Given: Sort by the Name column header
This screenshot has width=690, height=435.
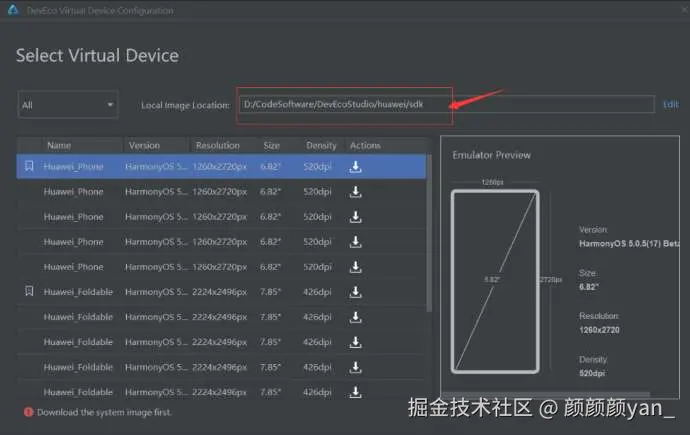Looking at the screenshot, I should (x=59, y=146).
